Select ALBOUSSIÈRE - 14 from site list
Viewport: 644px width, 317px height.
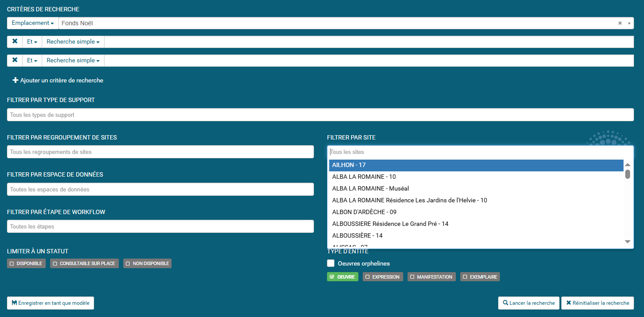click(476, 236)
